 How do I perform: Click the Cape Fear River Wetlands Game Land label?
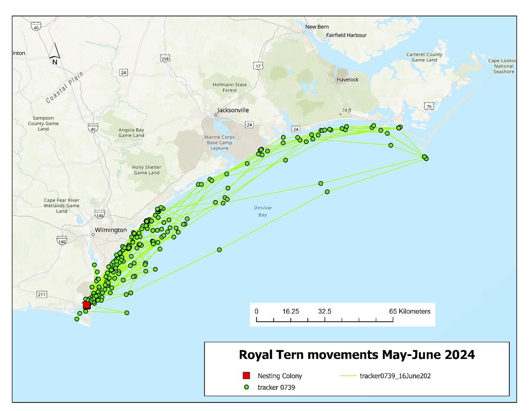tap(61, 206)
